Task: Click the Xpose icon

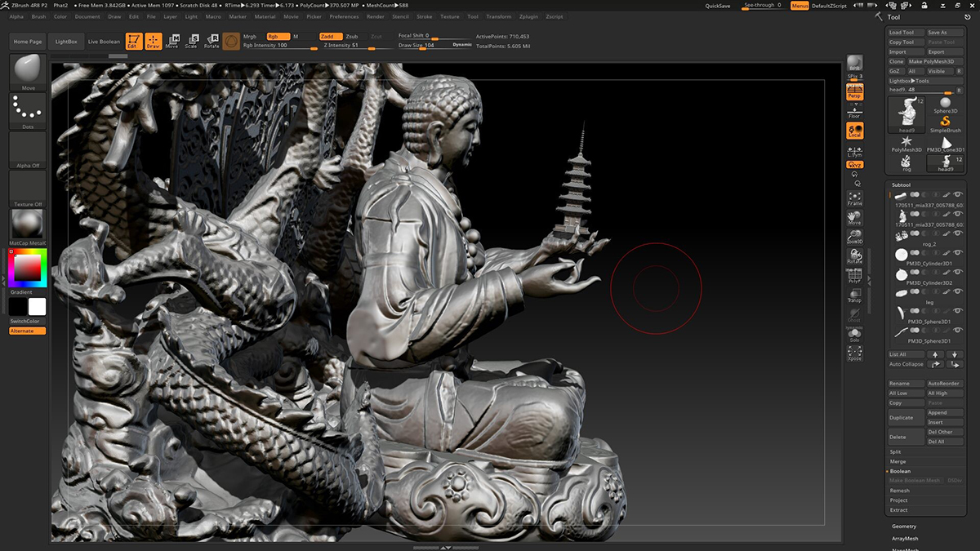Action: 854,353
